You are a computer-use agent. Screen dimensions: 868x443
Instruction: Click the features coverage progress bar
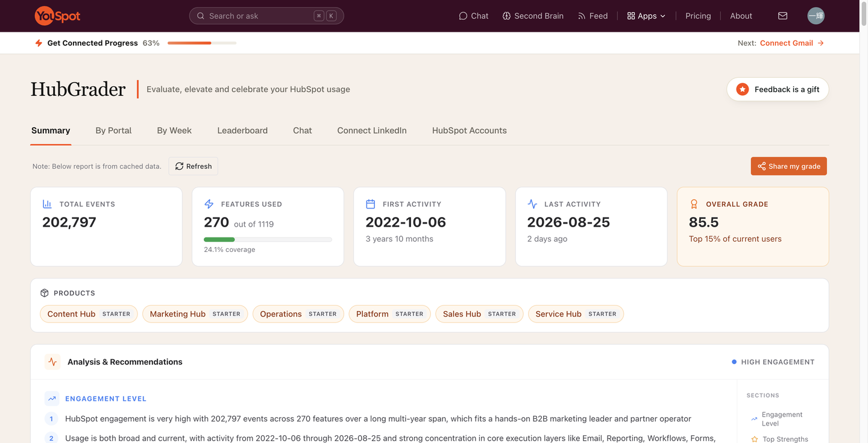point(268,240)
